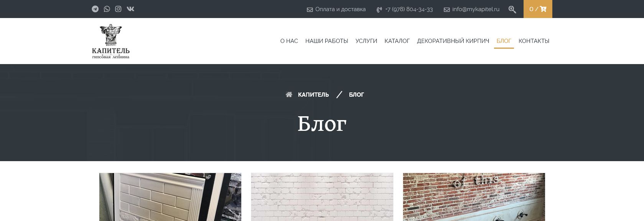The height and width of the screenshot is (221, 644).
Task: Open the red brick wall blog thumbnail
Action: point(474,197)
